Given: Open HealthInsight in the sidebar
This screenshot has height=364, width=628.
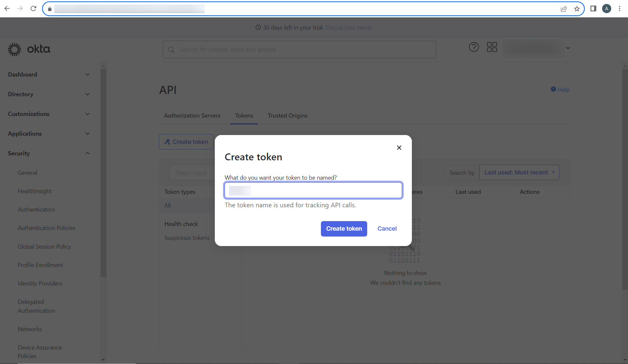Looking at the screenshot, I should tap(35, 191).
